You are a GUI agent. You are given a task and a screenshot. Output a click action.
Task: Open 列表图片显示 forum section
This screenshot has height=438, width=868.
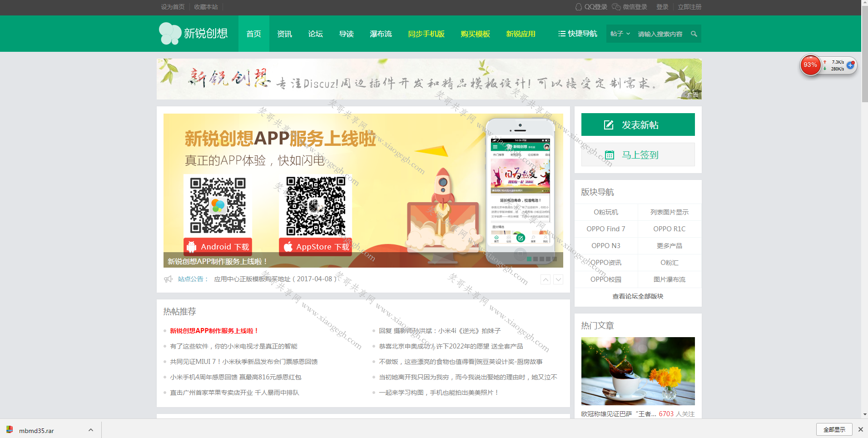coord(670,212)
